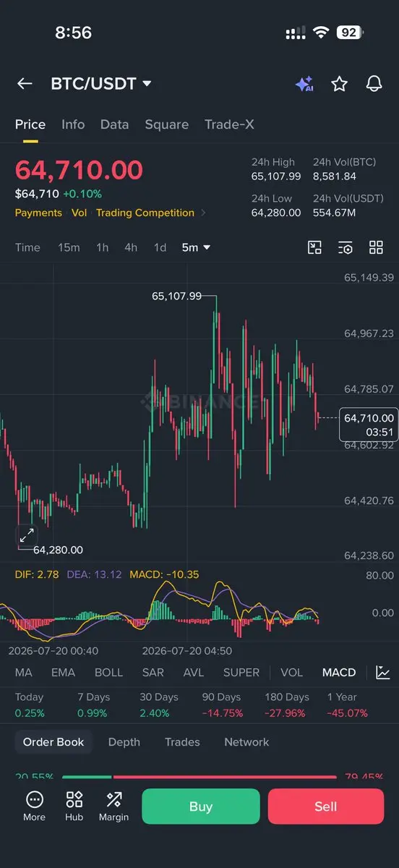Toggle the VOL sub-indicator
The image size is (399, 868).
tap(292, 673)
